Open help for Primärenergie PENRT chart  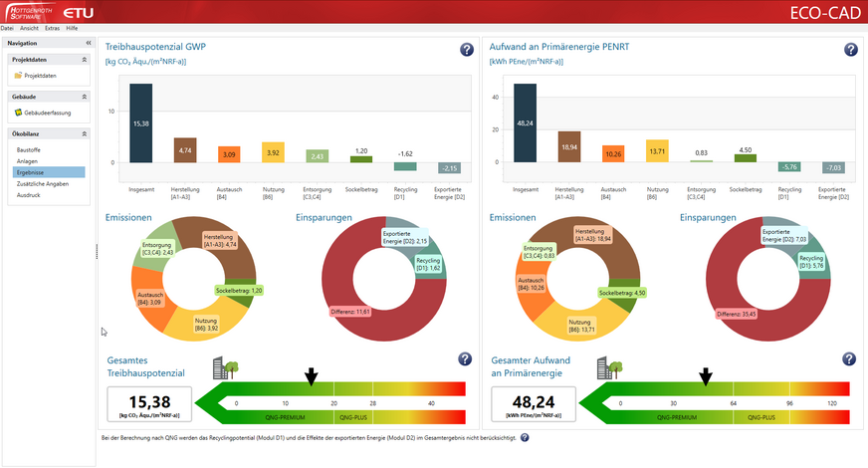point(850,50)
